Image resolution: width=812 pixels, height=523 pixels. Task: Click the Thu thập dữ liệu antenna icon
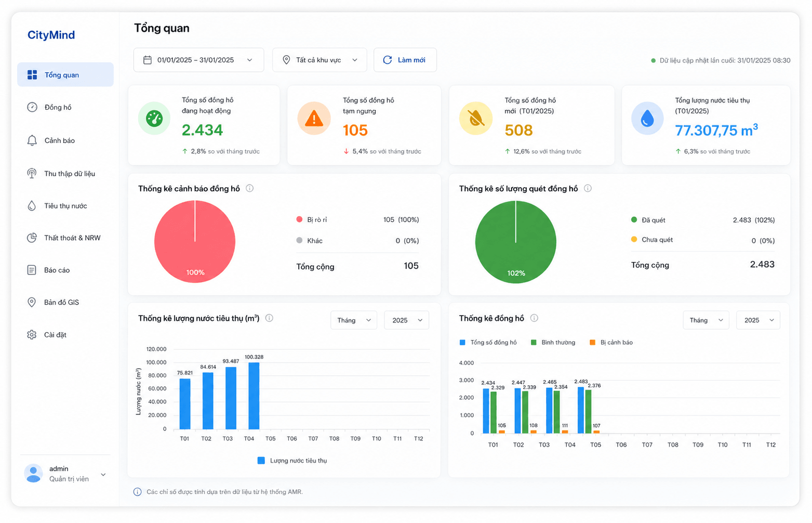click(x=32, y=173)
